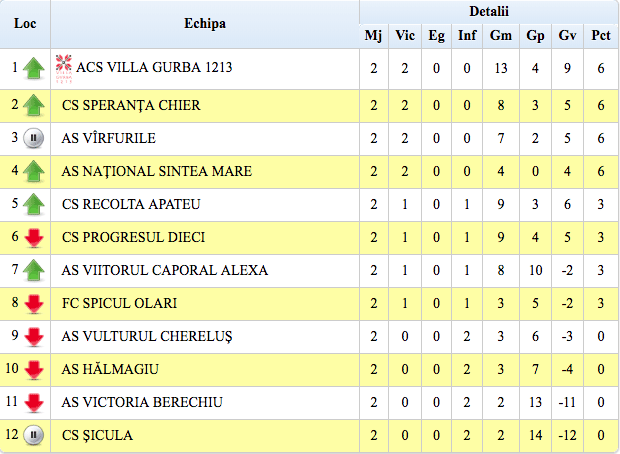620x454 pixels.
Task: Click the Gv column header
Action: (568, 36)
